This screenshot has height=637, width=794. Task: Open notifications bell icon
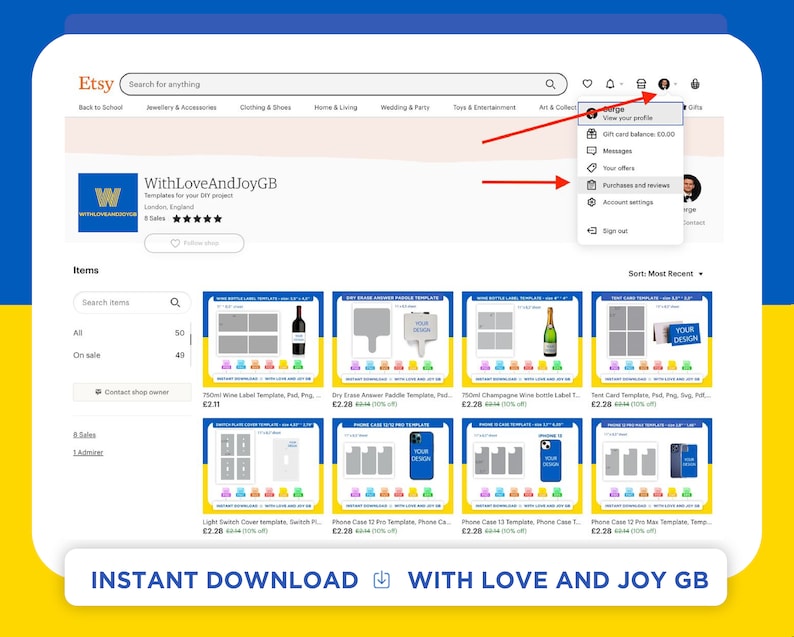(610, 84)
